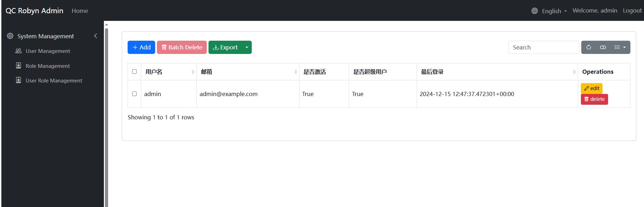Image resolution: width=644 pixels, height=207 pixels.
Task: Click the QC Robyn Admin brand
Action: pos(35,11)
